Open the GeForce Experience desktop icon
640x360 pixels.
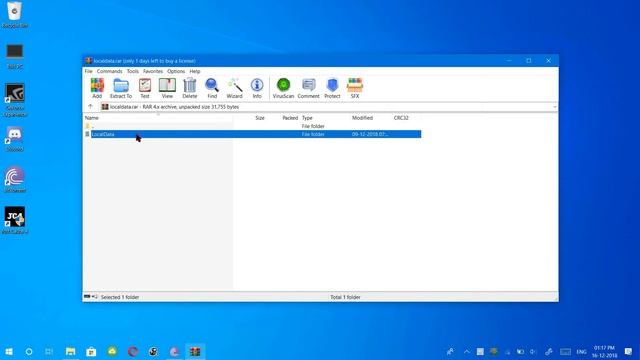point(15,100)
